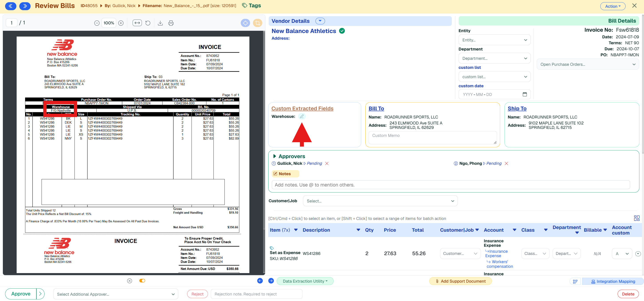Open the Data Extraction Utility menu
Screen dimensions: 644x301
pyautogui.click(x=305, y=281)
